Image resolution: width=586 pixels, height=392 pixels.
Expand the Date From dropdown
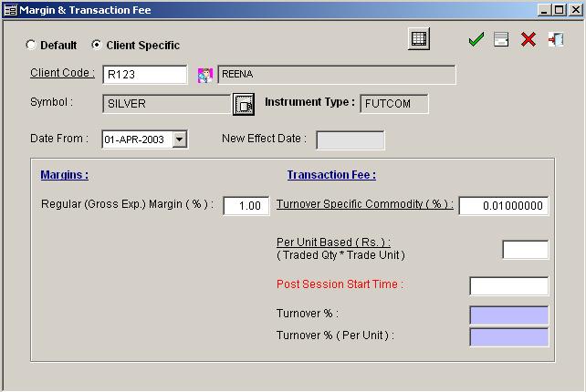179,140
